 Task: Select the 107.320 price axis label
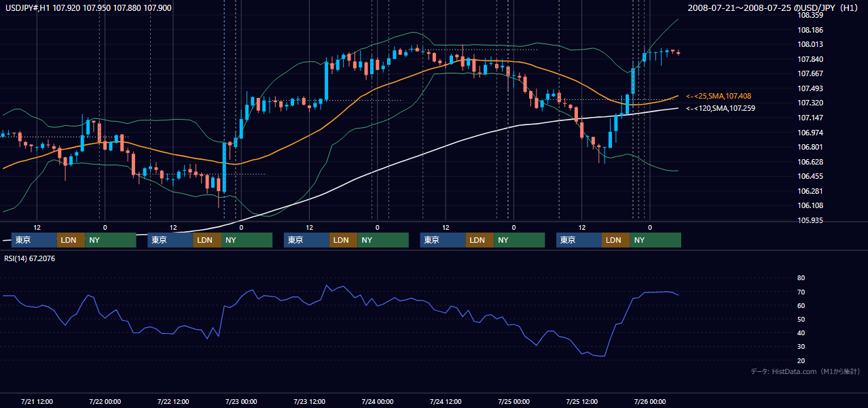pos(810,103)
